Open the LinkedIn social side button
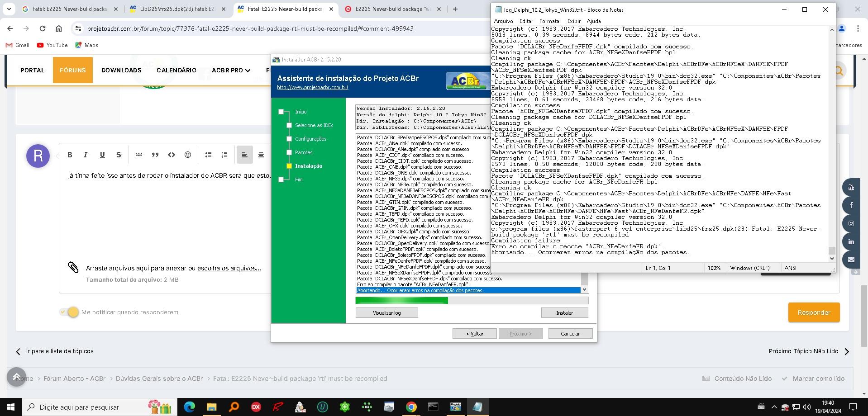Image resolution: width=868 pixels, height=416 pixels. pyautogui.click(x=851, y=241)
